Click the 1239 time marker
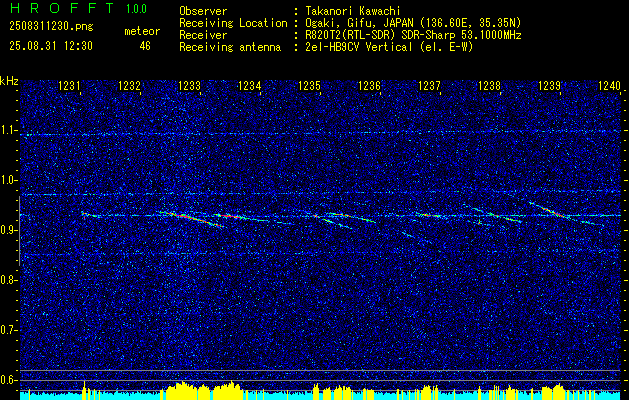Viewport: 629px width, 400px height. (549, 86)
